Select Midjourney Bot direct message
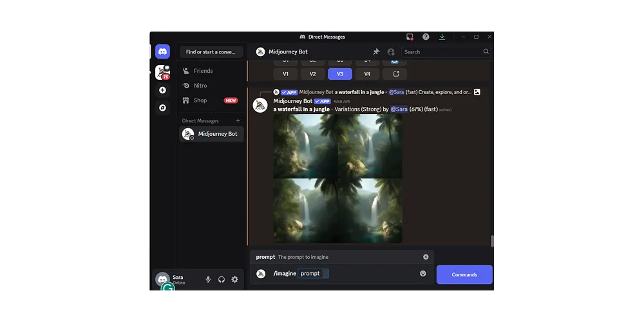 point(211,134)
